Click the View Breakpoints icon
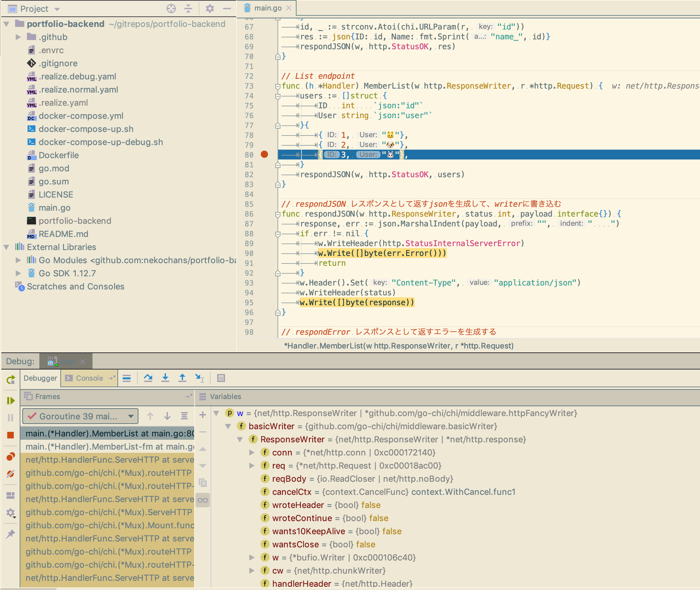Image resolution: width=700 pixels, height=590 pixels. pyautogui.click(x=10, y=456)
